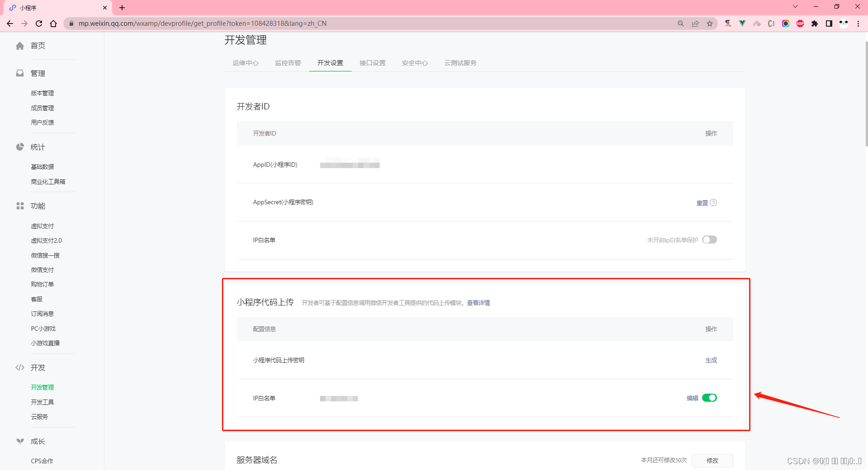
Task: Click the profile avatar icon
Action: pyautogui.click(x=844, y=23)
